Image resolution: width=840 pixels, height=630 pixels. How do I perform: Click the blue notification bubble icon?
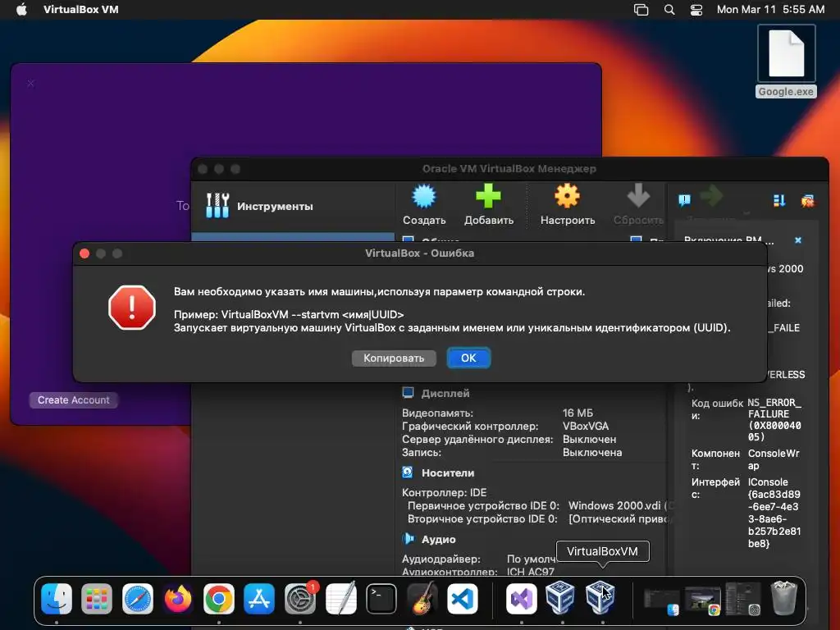coord(685,200)
